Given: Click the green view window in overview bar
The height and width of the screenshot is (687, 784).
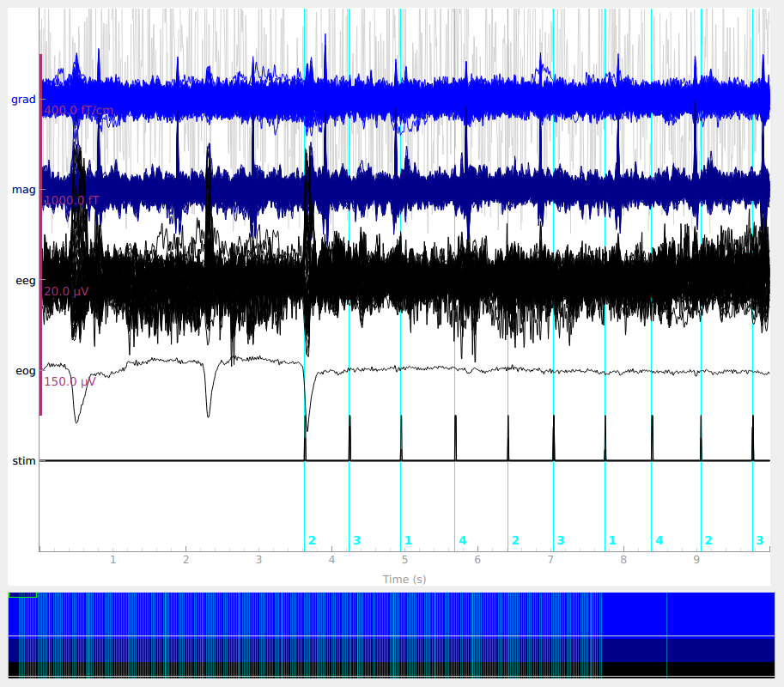Looking at the screenshot, I should [22, 594].
